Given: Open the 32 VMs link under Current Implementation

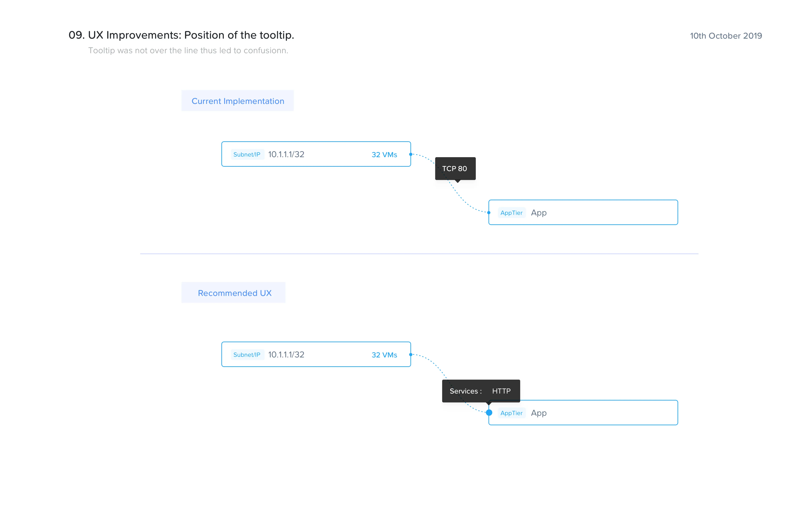Looking at the screenshot, I should [x=384, y=155].
